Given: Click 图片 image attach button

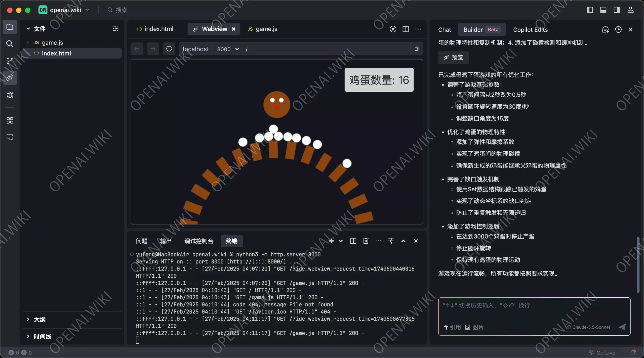Looking at the screenshot, I should pos(474,327).
